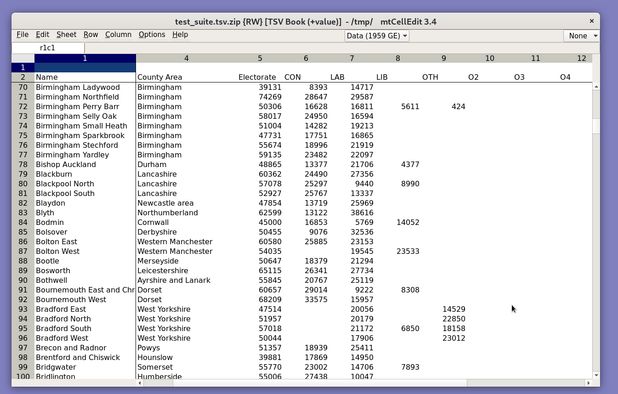Click the Bishop Auckland cell
This screenshot has width=618, height=394.
click(85, 164)
